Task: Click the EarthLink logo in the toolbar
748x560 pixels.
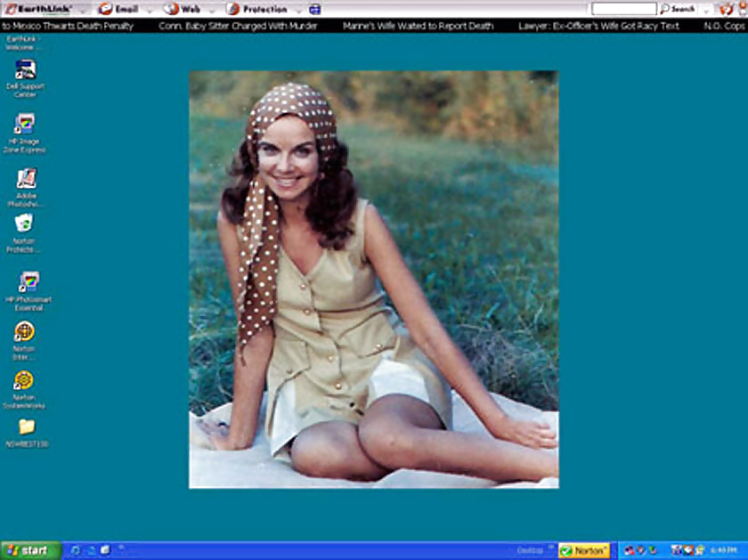Action: click(39, 9)
